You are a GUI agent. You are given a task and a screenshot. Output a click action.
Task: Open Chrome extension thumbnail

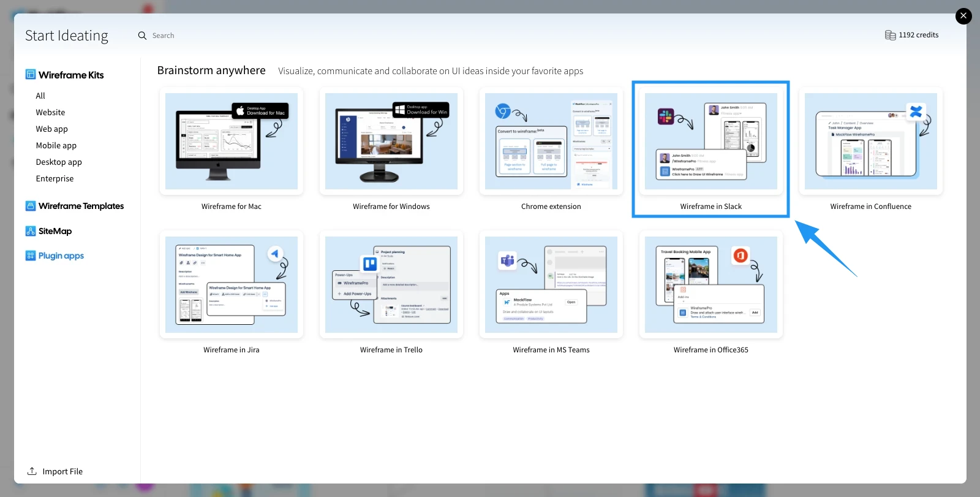[551, 141]
